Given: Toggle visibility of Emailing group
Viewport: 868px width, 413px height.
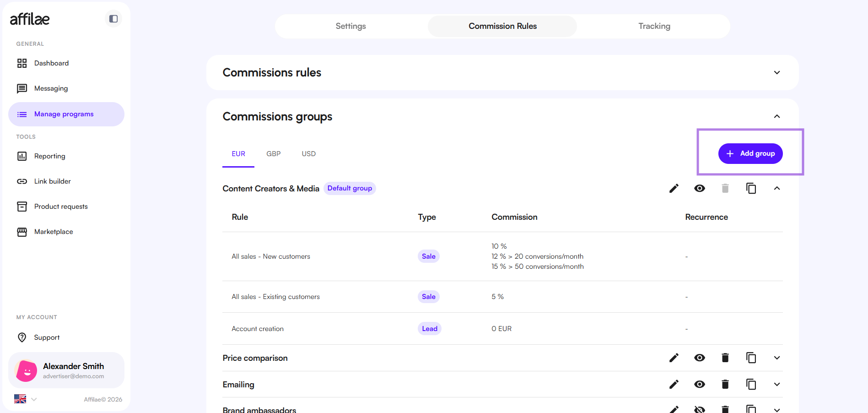Looking at the screenshot, I should pos(700,384).
